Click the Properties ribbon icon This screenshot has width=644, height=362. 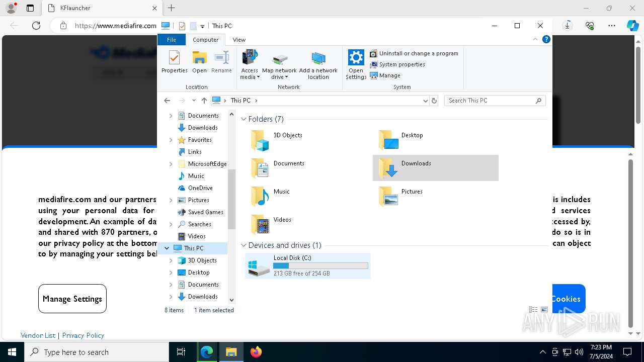(174, 62)
